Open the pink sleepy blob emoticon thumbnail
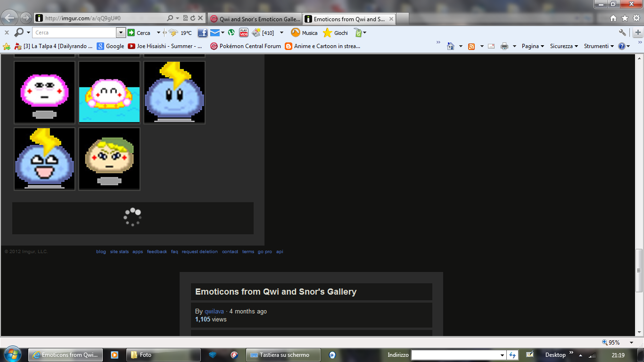The image size is (644, 362). (45, 92)
